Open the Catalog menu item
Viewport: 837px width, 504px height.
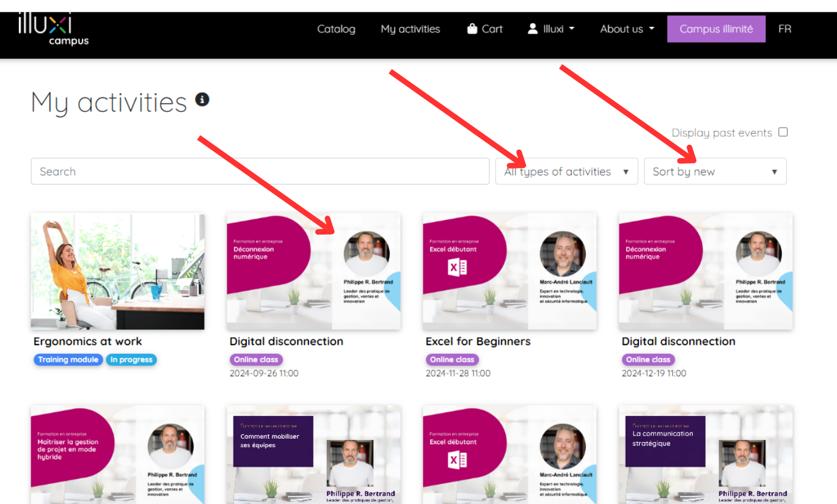336,29
